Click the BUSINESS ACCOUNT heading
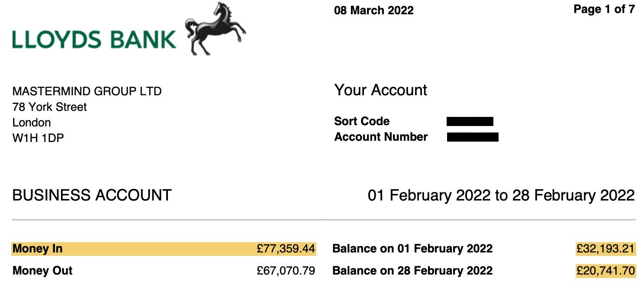The image size is (644, 291). pos(92,195)
